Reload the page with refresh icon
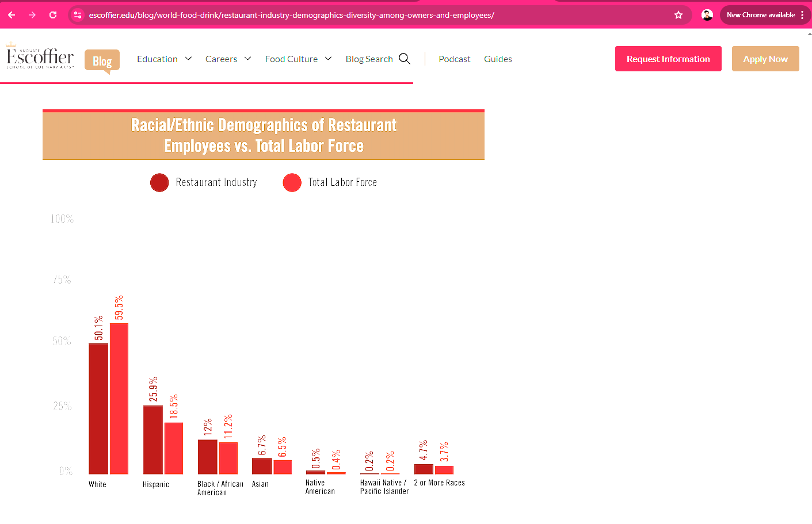Screen dimensions: 812x524 [53, 15]
